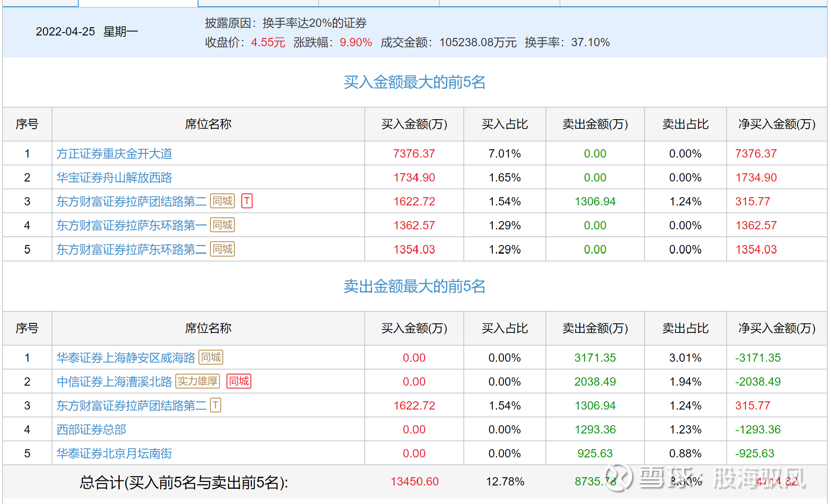The width and height of the screenshot is (831, 504).
Task: Select the active tab at top
Action: (x=138, y=3)
